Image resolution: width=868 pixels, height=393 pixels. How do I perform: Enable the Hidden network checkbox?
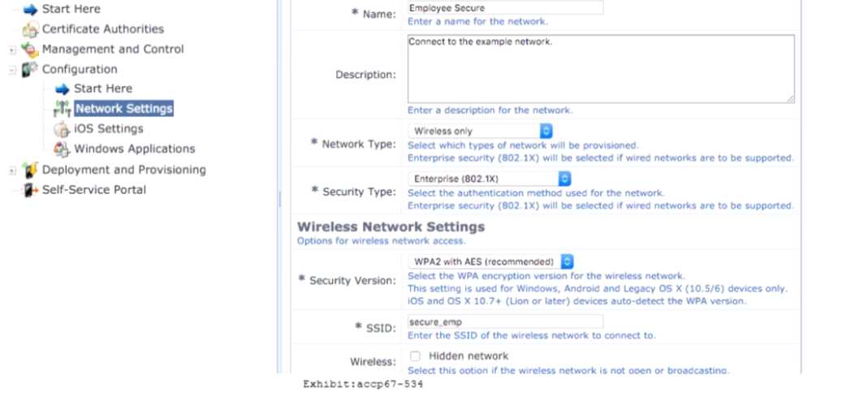pos(415,356)
